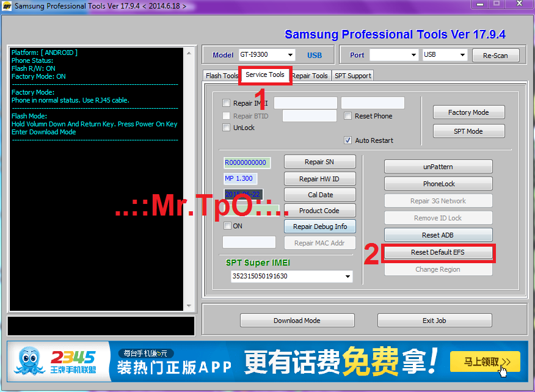The height and width of the screenshot is (392, 535).
Task: Click the MP 1.300 hardware ID field
Action: (240, 178)
